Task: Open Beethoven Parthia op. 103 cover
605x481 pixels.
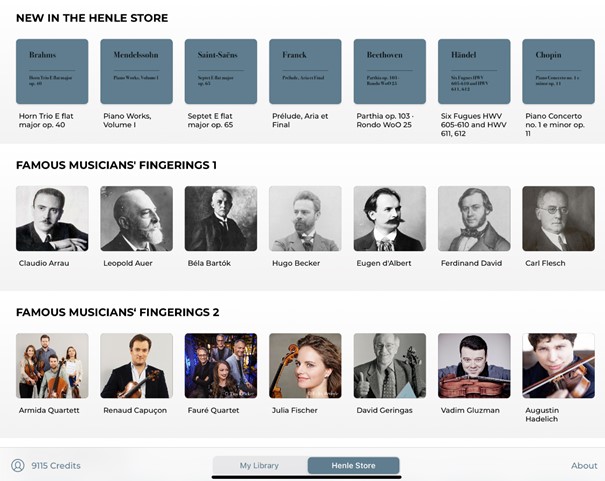Action: pos(389,72)
